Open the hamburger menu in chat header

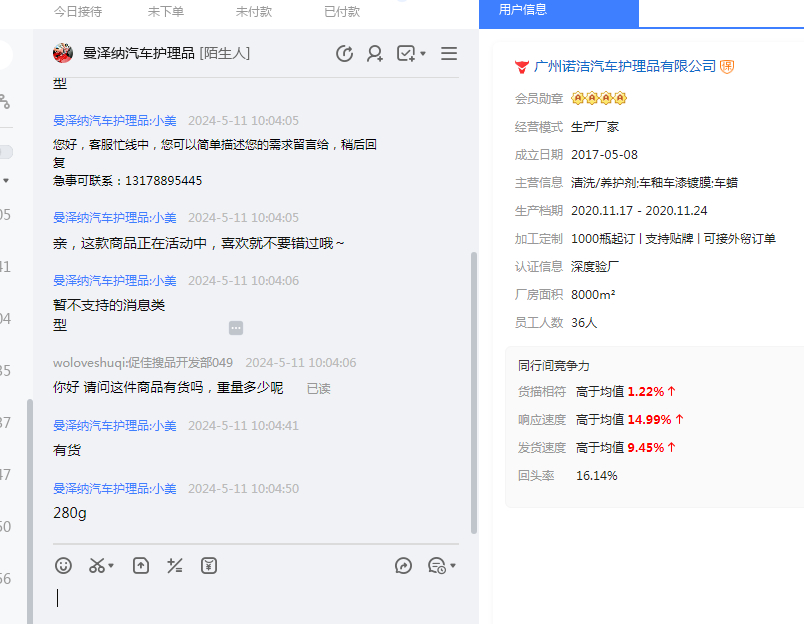click(449, 54)
